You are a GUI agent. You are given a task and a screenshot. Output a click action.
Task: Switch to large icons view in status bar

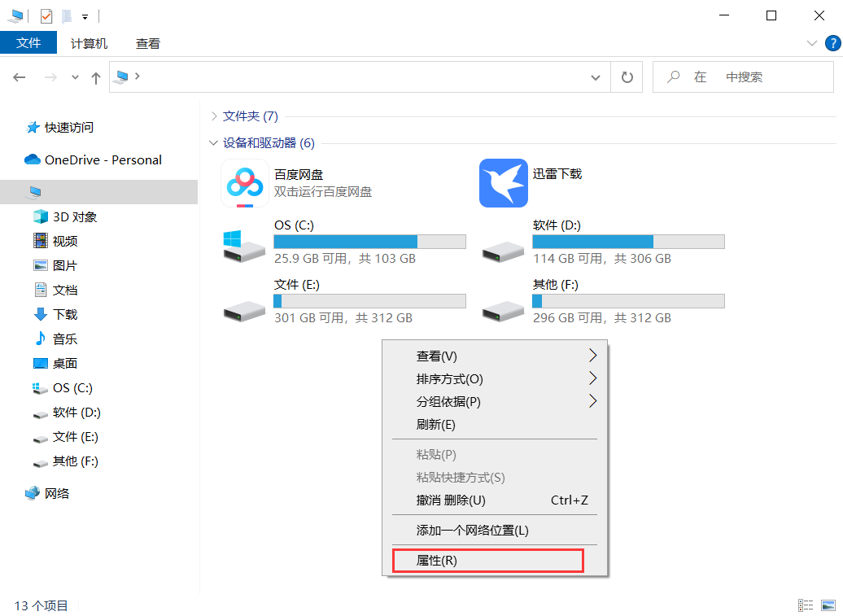click(x=828, y=605)
